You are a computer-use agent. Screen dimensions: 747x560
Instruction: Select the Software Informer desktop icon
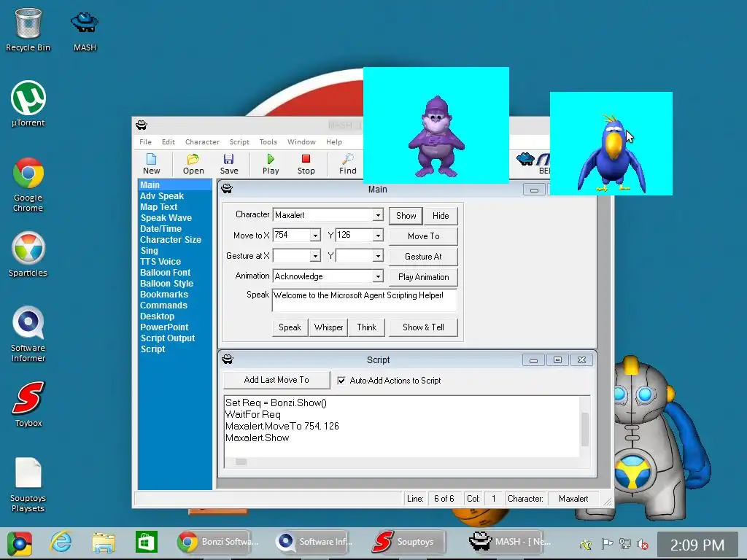28,334
